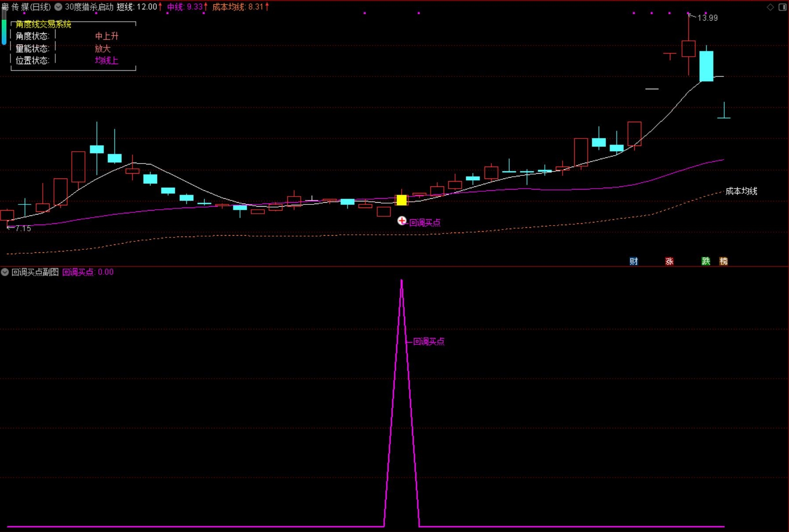The height and width of the screenshot is (532, 789).
Task: Click the red plus 回调买点 signal icon
Action: [402, 221]
